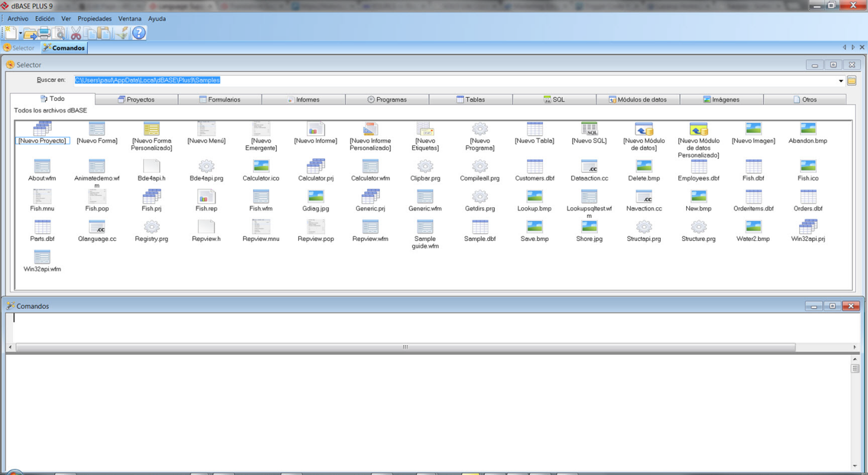Open the New file dropdown arrow
The width and height of the screenshot is (868, 475).
(20, 34)
